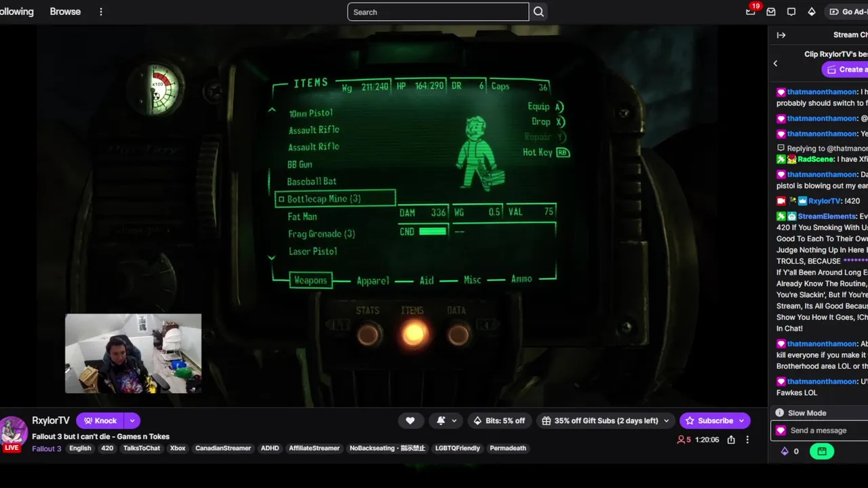Viewport: 868px width, 488px height.
Task: Select the Aid tab in the Pip-Boy
Action: coord(427,280)
